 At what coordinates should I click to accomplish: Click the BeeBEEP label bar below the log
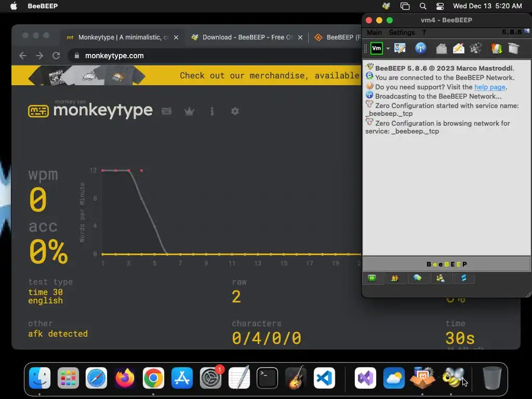446,264
